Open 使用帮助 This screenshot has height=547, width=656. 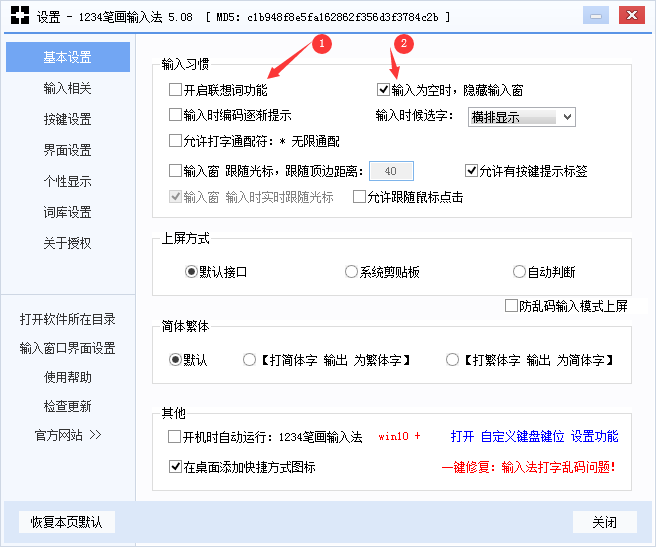click(x=67, y=377)
